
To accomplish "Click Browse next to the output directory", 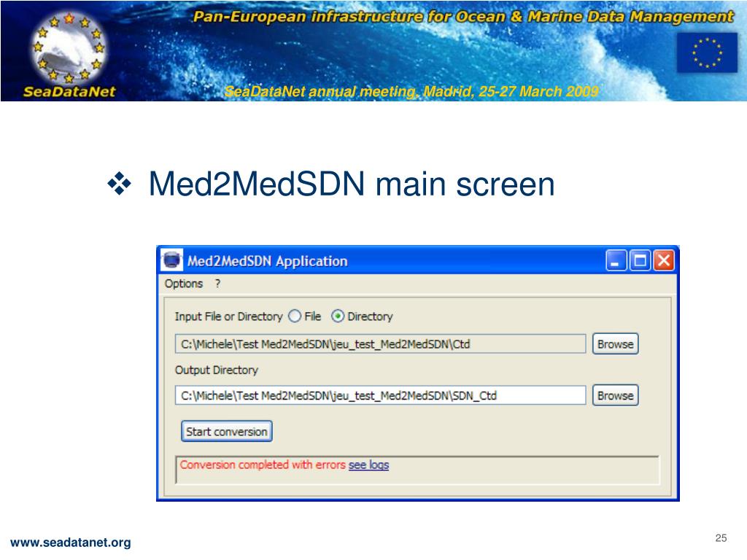I will tap(615, 395).
